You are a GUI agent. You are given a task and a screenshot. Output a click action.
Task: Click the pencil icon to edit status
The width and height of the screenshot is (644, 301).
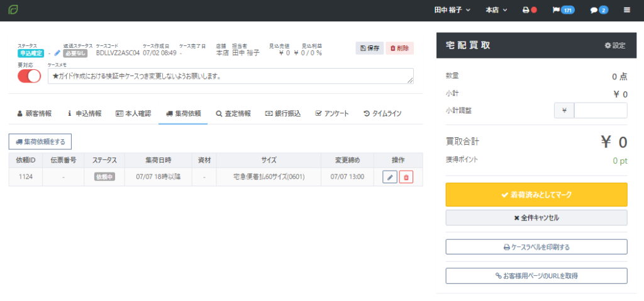[x=57, y=54]
